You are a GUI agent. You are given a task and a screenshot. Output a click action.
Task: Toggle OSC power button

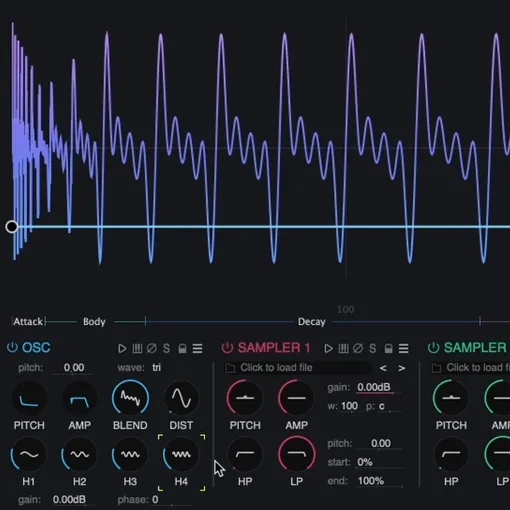(12, 347)
